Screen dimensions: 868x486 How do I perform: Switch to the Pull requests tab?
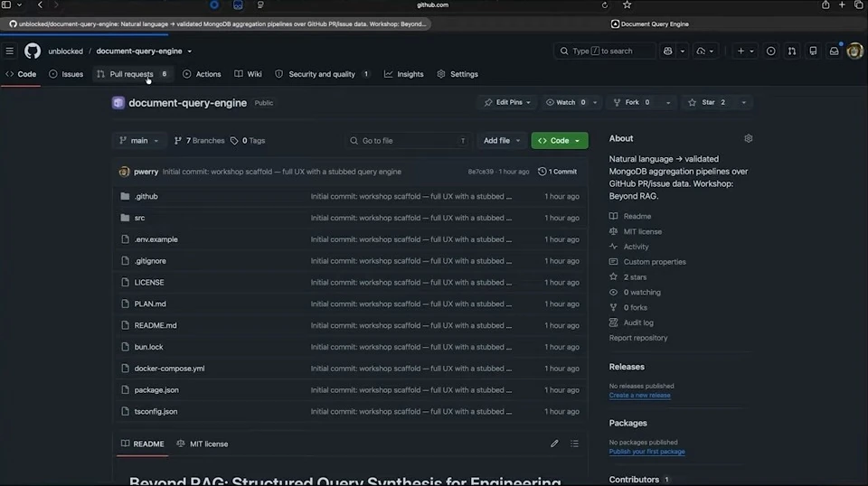coord(132,74)
